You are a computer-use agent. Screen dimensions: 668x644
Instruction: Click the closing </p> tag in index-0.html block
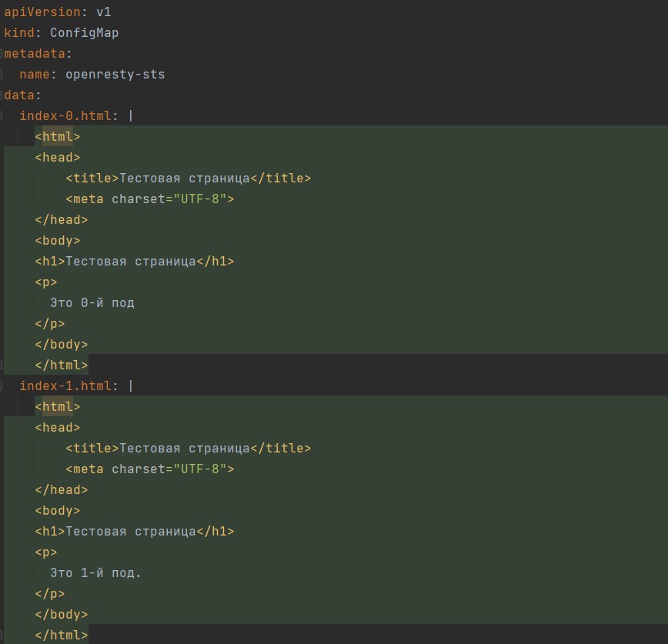pyautogui.click(x=50, y=324)
